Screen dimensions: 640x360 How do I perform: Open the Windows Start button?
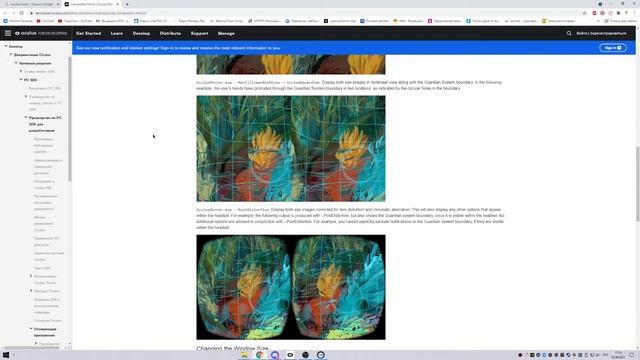[6, 355]
